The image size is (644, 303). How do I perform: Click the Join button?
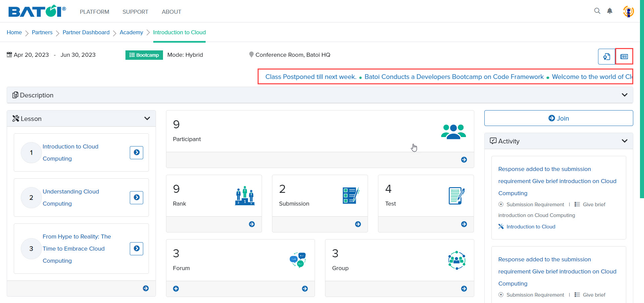click(x=558, y=118)
